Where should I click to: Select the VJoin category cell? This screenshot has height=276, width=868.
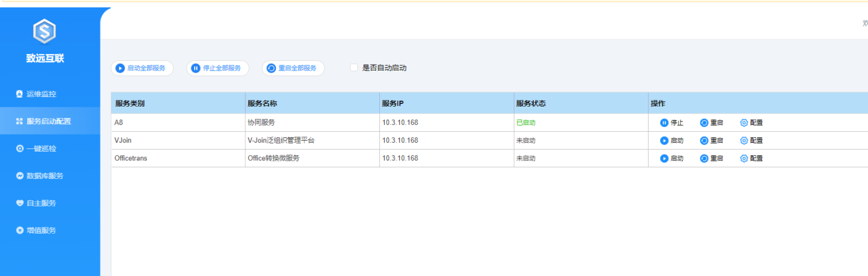[x=178, y=141]
